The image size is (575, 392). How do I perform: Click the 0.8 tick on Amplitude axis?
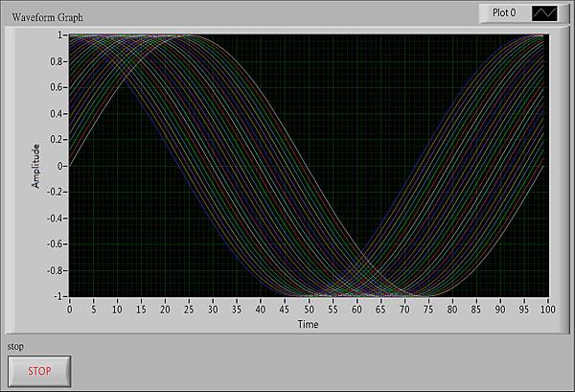click(x=57, y=60)
